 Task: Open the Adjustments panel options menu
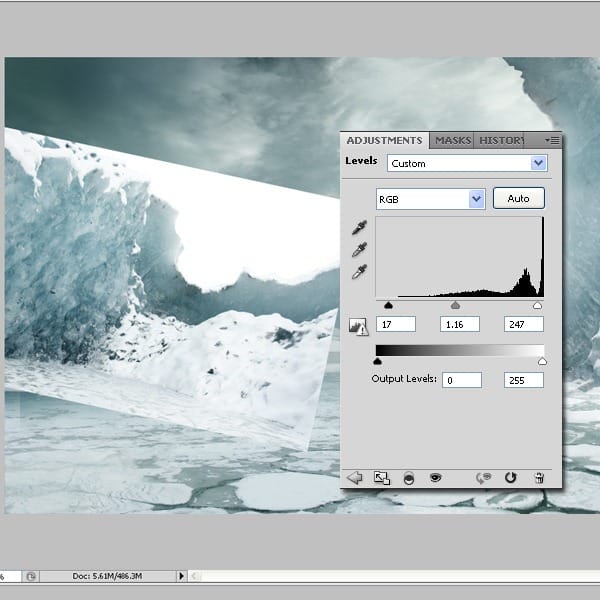pos(552,141)
